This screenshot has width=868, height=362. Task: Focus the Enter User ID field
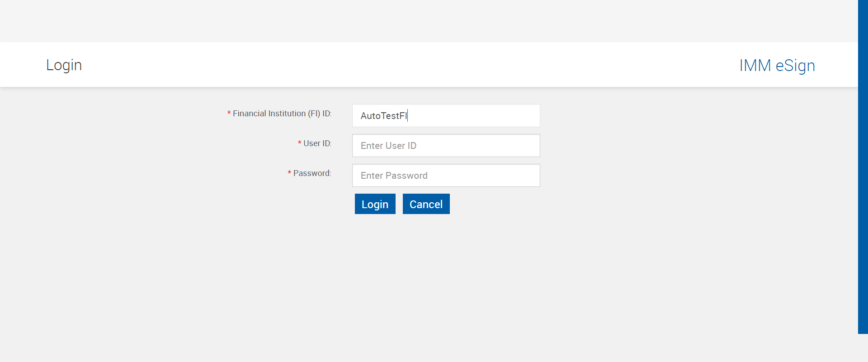tap(446, 146)
